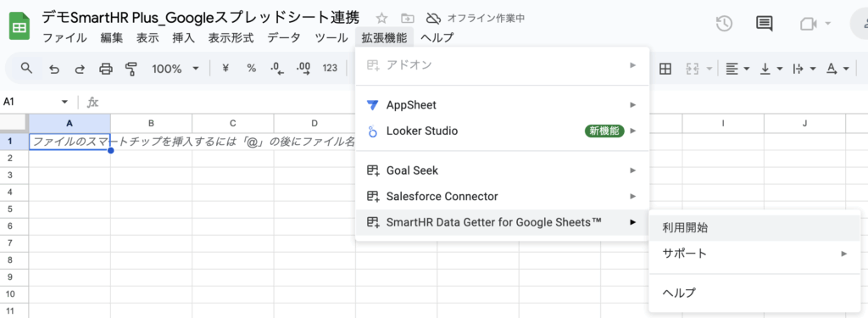The width and height of the screenshot is (868, 318).
Task: Select column D header
Action: 314,123
